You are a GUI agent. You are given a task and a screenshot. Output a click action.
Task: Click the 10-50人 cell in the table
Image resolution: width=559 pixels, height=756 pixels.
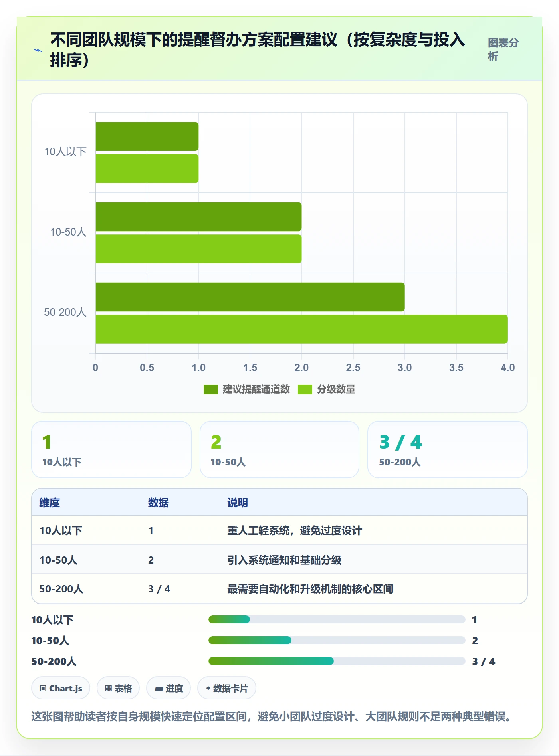(58, 560)
